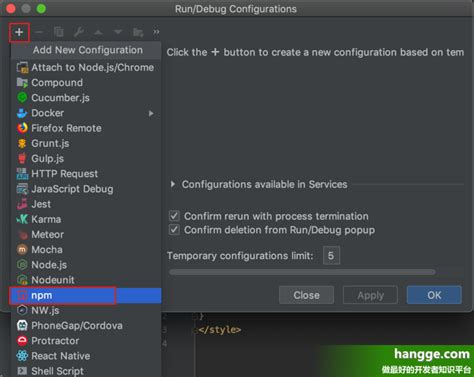Click the HTTP Request icon

point(22,174)
